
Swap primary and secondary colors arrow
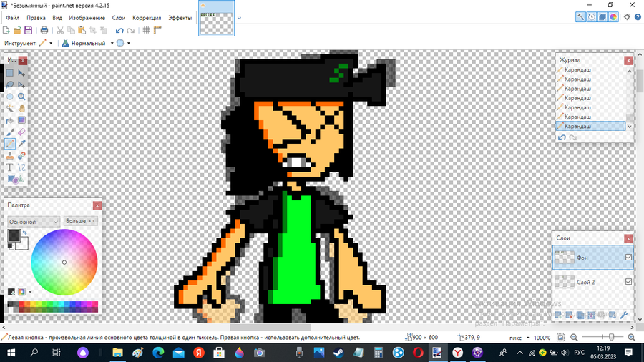[24, 233]
